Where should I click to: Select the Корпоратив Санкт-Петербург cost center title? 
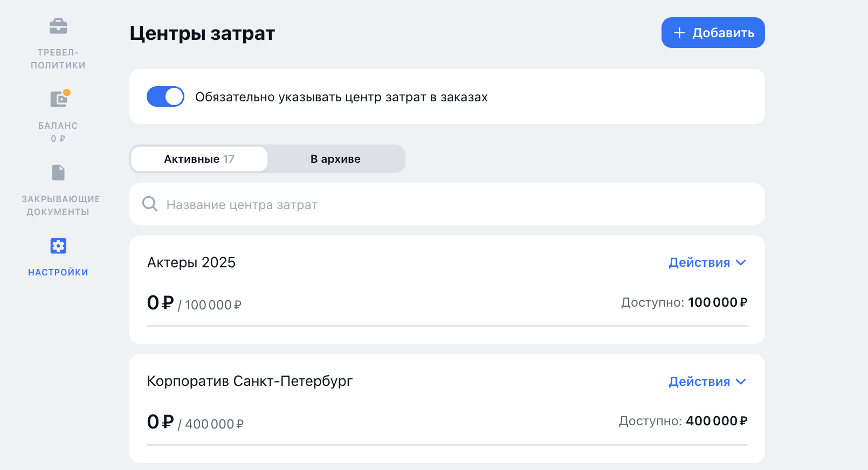point(250,381)
